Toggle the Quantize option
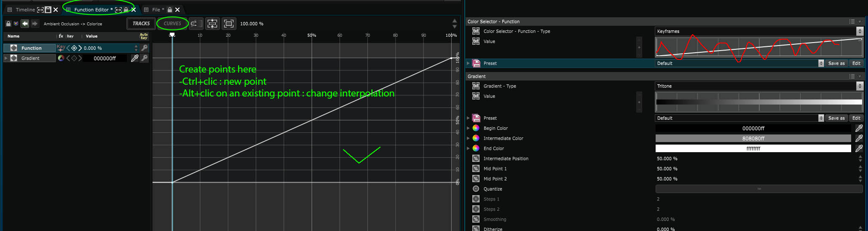 pyautogui.click(x=759, y=189)
